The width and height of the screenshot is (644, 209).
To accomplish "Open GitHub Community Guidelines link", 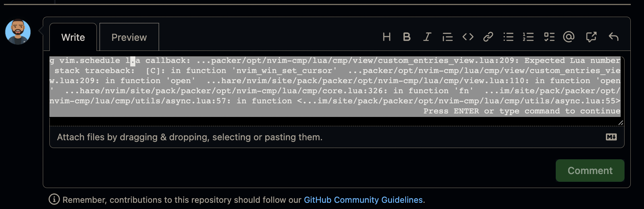I will [363, 200].
